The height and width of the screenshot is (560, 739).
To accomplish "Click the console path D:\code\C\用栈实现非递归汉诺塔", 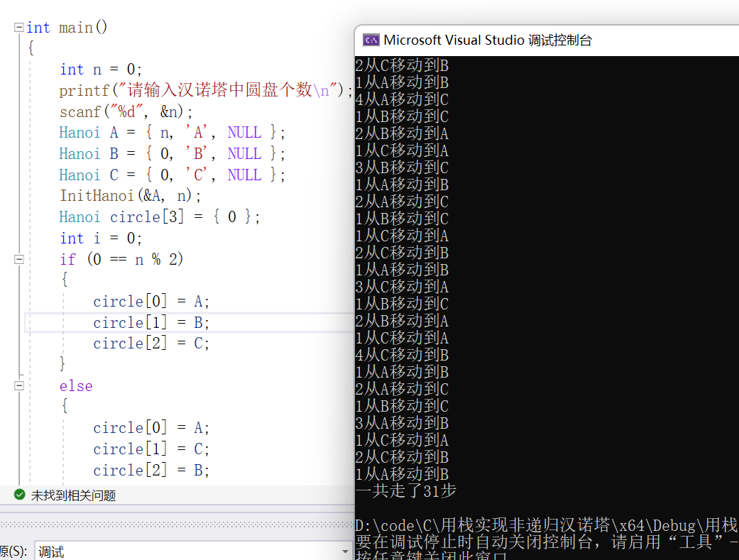I will [x=483, y=525].
